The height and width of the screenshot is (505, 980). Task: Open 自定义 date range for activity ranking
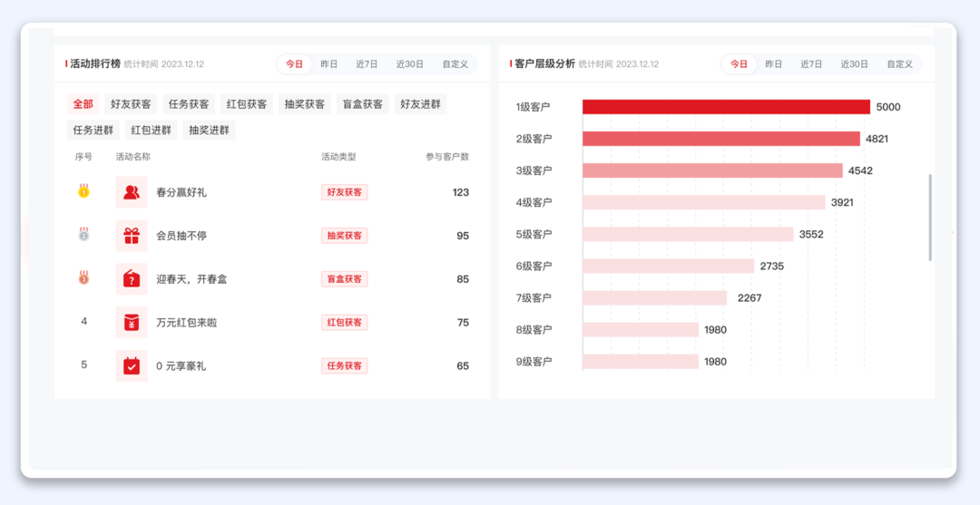[456, 64]
